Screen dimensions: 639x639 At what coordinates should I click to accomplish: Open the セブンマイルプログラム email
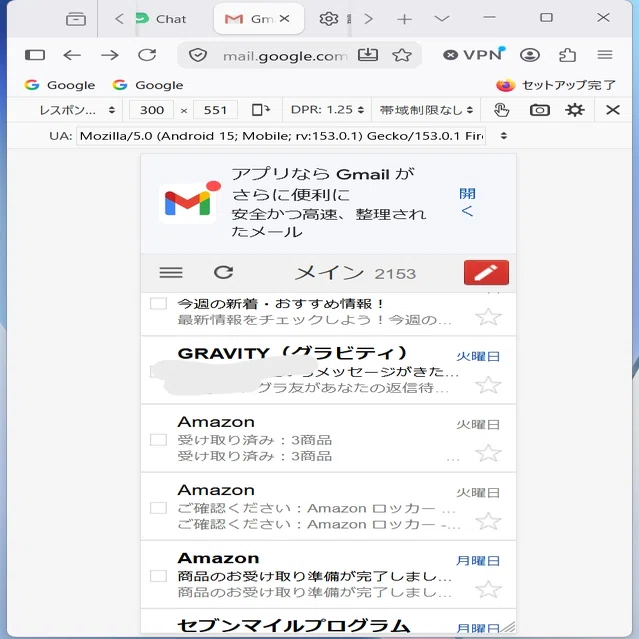pos(328,622)
